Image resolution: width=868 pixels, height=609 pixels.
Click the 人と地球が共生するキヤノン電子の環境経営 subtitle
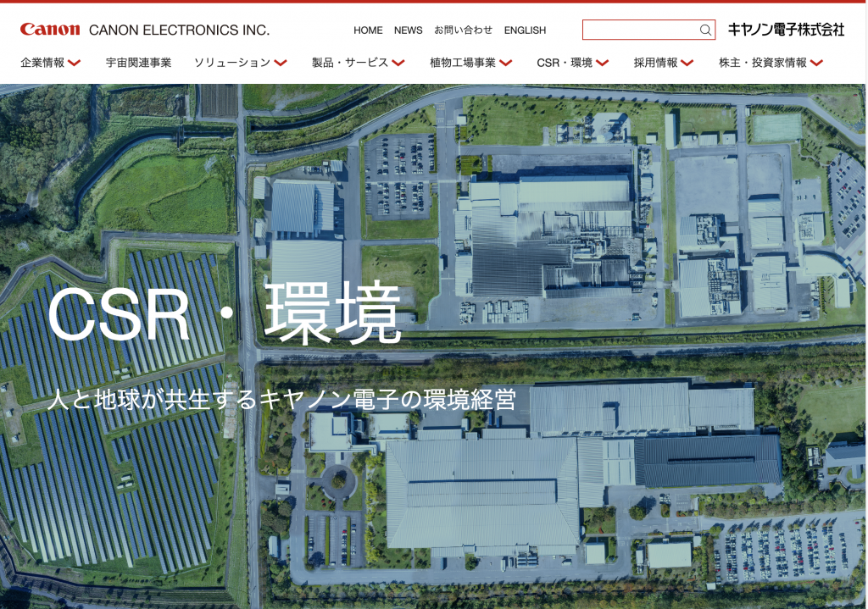(281, 399)
